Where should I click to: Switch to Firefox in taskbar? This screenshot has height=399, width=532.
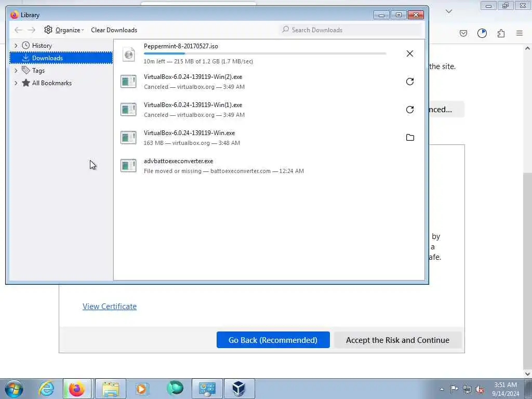tap(77, 389)
